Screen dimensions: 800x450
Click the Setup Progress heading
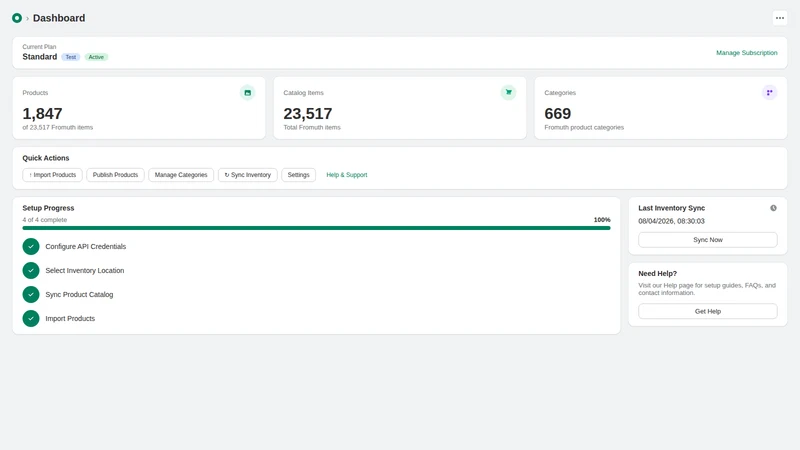48,208
